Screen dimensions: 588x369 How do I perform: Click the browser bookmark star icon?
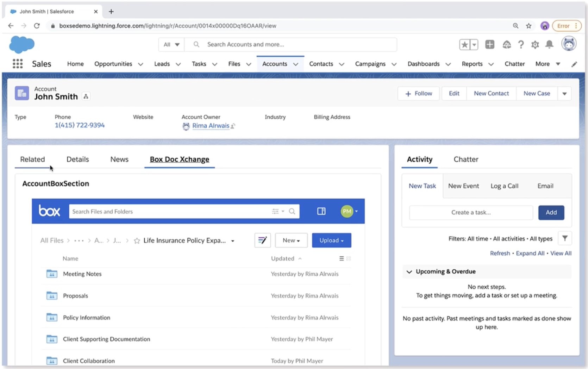pos(528,26)
